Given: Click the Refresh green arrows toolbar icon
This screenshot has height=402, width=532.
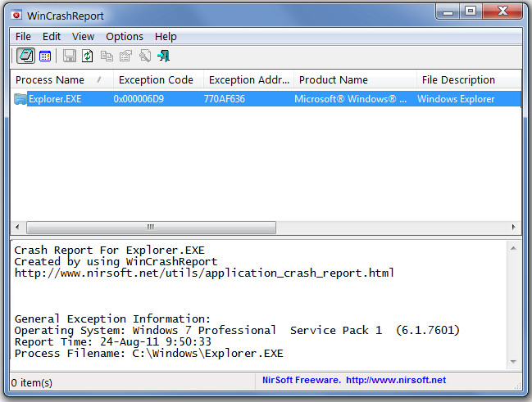Looking at the screenshot, I should (x=88, y=56).
